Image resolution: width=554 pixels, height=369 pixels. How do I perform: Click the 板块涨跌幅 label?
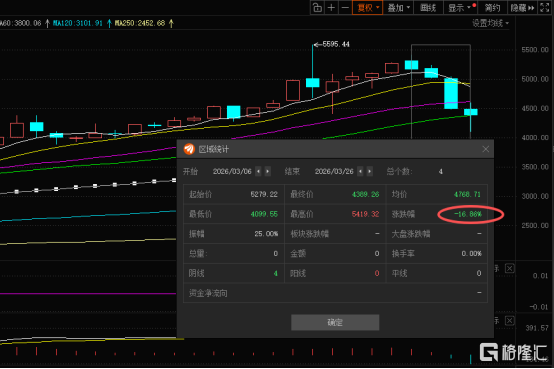pyautogui.click(x=310, y=234)
